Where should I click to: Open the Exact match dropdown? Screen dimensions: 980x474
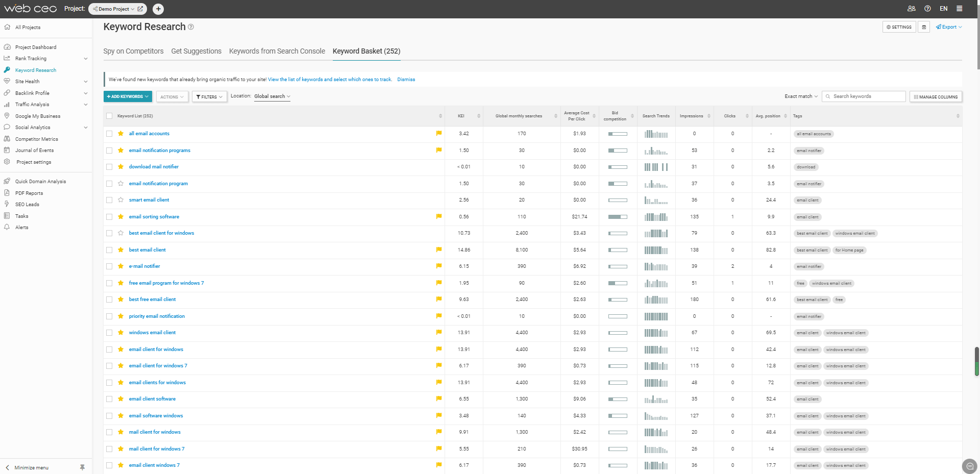(x=801, y=96)
